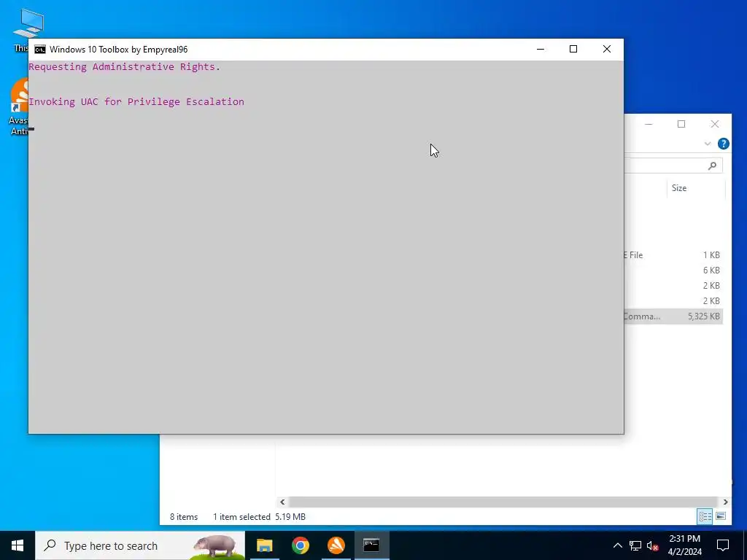Click the horizontal scrollbar left arrow
The width and height of the screenshot is (747, 560).
click(282, 502)
